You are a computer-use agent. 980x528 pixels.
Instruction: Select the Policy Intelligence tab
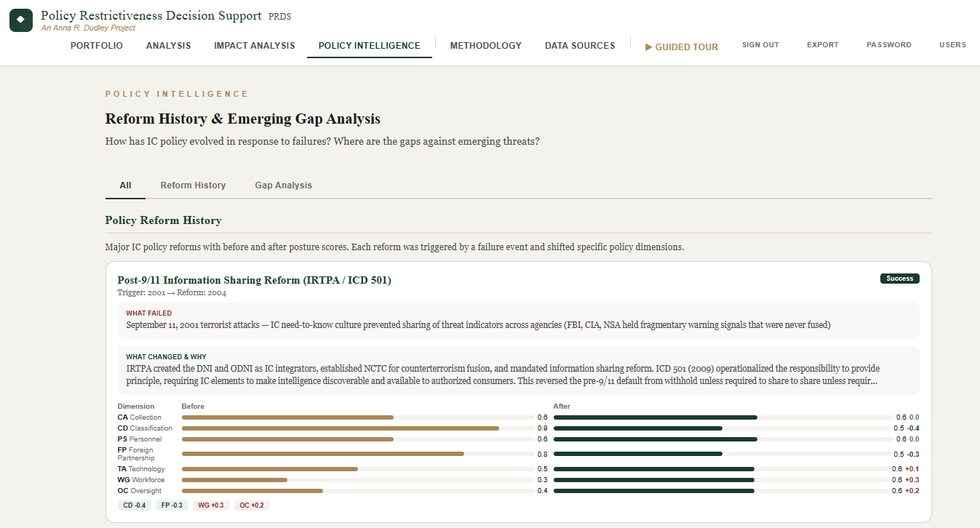tap(369, 45)
